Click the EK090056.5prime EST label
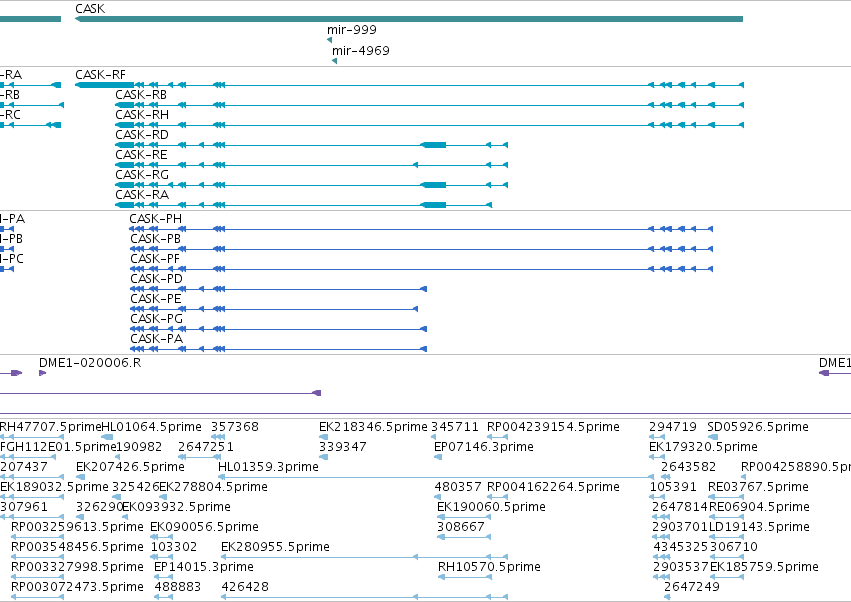851x602 pixels. 204,527
